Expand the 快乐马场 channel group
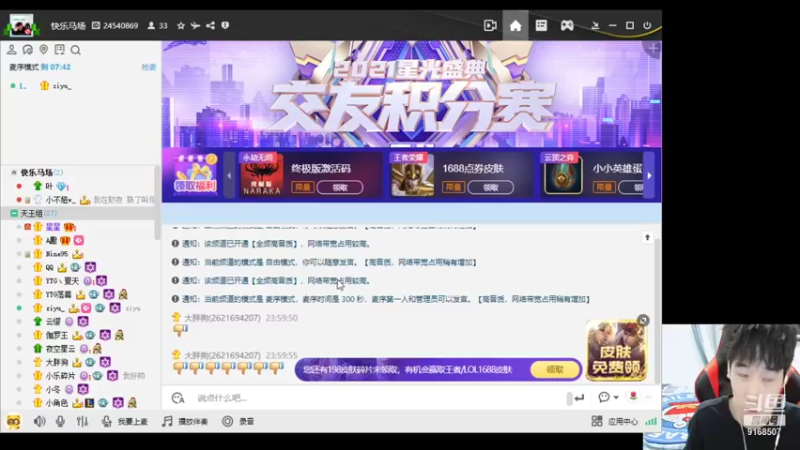800x450 pixels. pos(14,172)
